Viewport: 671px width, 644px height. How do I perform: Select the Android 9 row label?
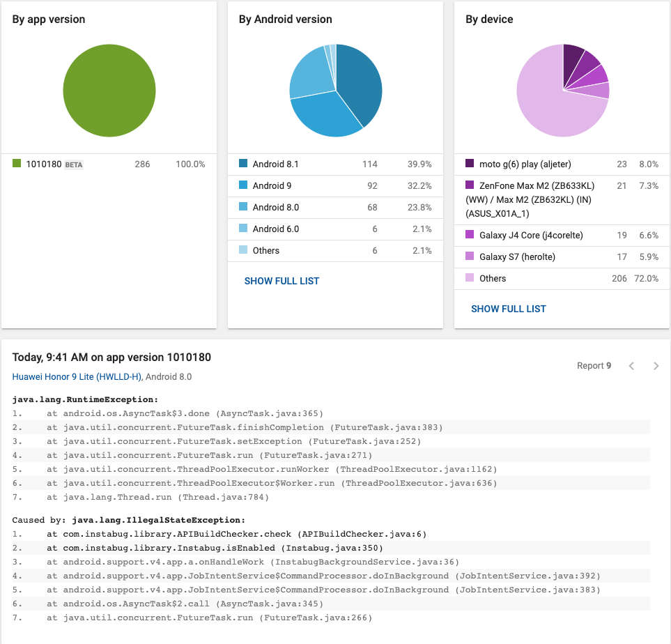[x=272, y=186]
